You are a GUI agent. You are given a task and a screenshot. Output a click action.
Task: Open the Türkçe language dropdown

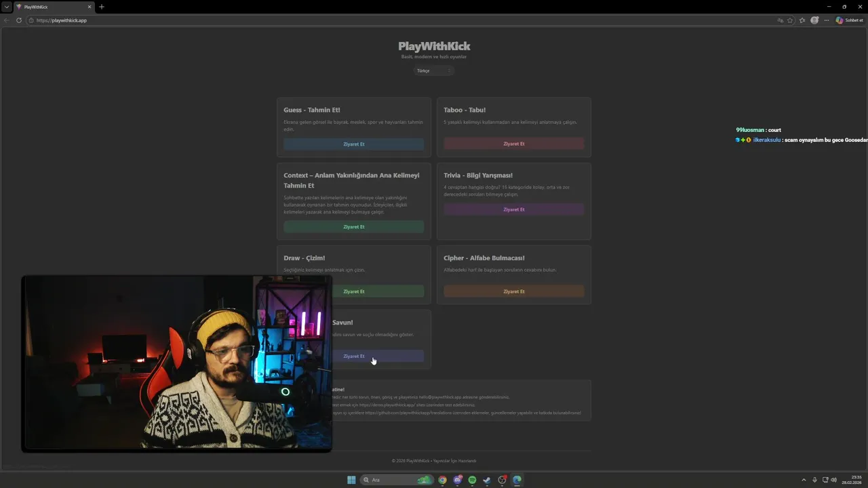click(x=433, y=70)
